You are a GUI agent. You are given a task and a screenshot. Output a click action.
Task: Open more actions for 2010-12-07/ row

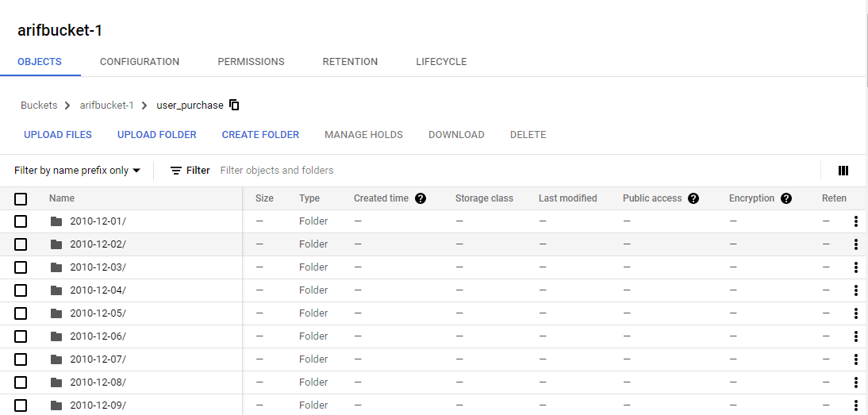coord(856,359)
